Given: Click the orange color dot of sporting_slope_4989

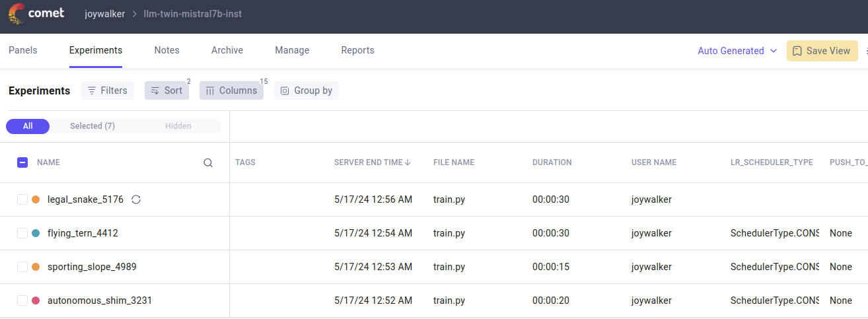Looking at the screenshot, I should click(36, 267).
